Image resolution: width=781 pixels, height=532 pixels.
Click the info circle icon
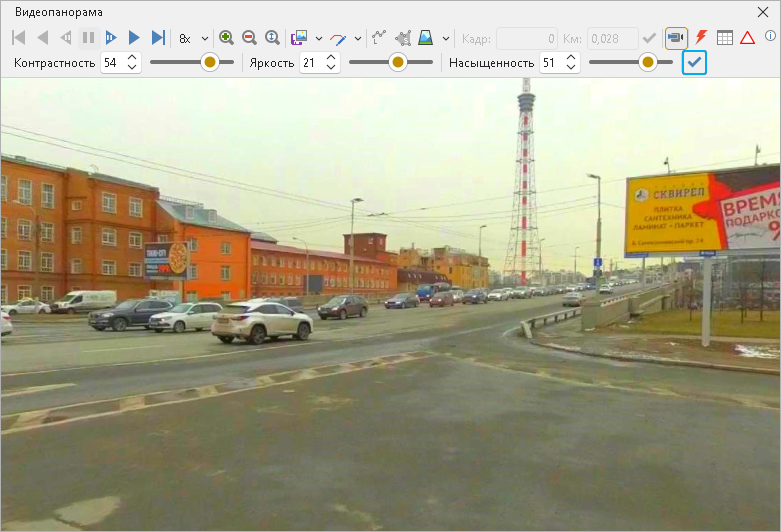[770, 36]
